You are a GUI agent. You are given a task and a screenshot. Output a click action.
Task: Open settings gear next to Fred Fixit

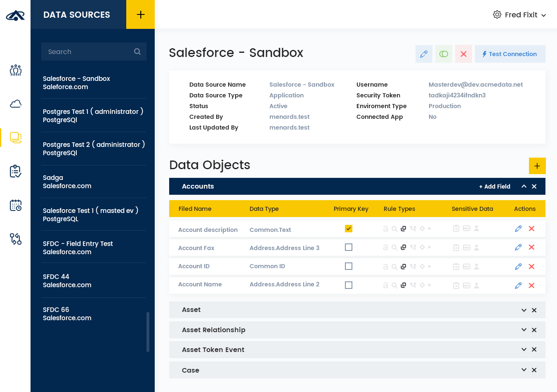(497, 14)
